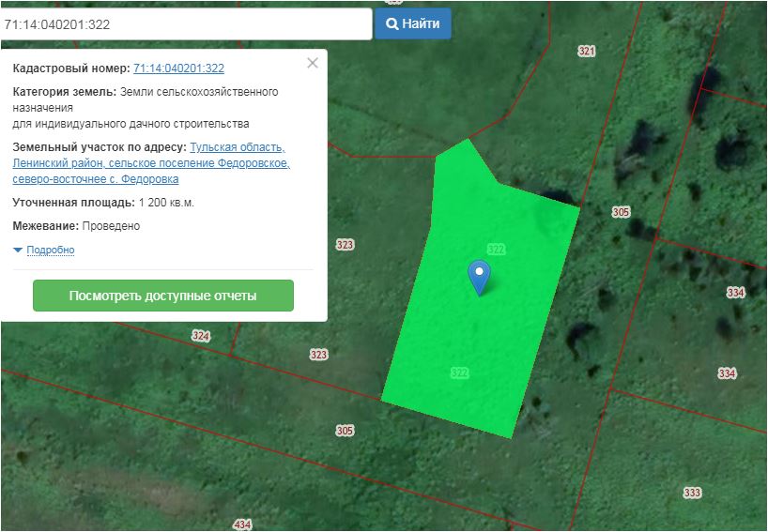Screen dimensions: 768x532
Task: Click the cadastral number search field
Action: click(x=186, y=24)
